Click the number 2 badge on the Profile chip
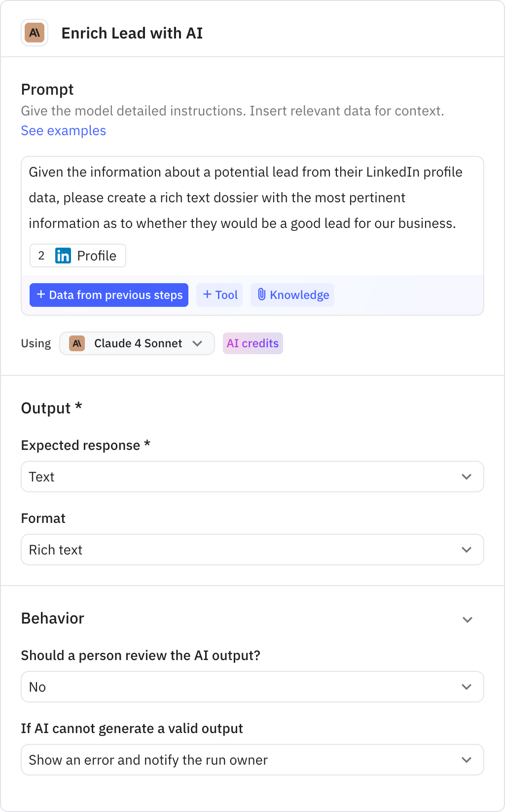Screen dimensions: 505x812 point(41,256)
